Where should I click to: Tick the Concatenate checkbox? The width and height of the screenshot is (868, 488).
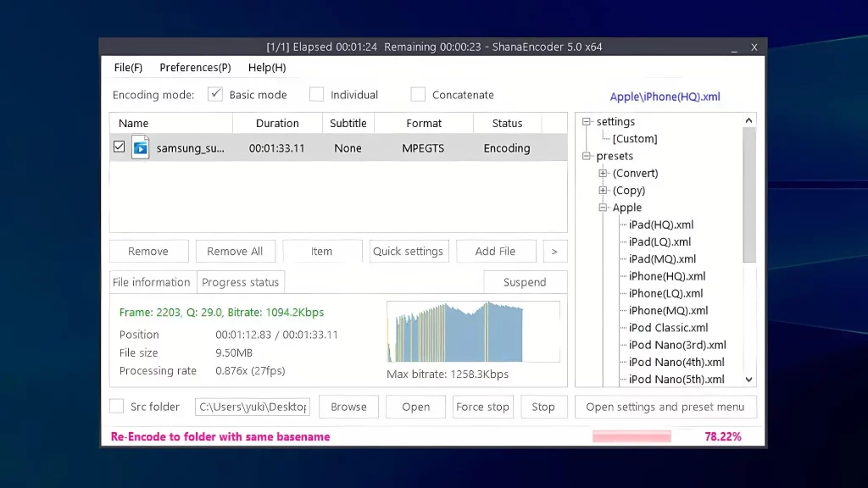[x=418, y=95]
